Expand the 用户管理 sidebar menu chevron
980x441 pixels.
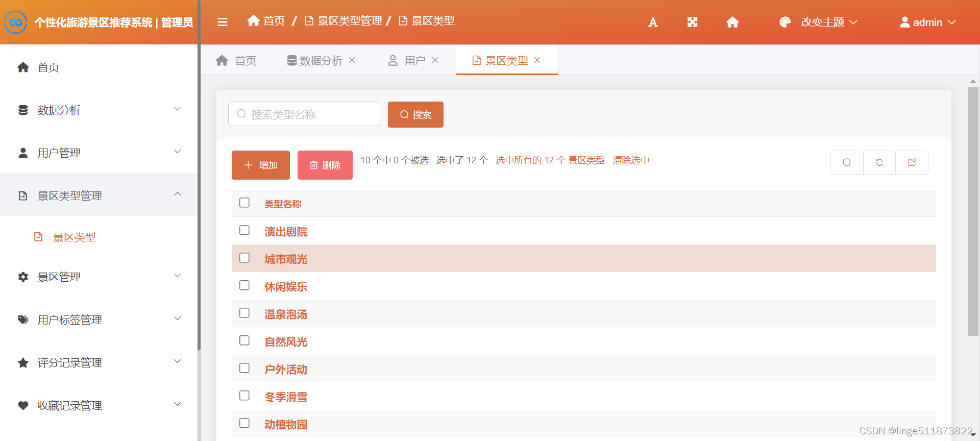point(178,152)
